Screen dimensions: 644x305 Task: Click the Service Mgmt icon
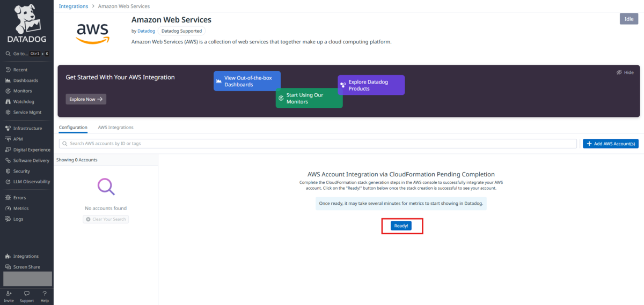pos(8,113)
